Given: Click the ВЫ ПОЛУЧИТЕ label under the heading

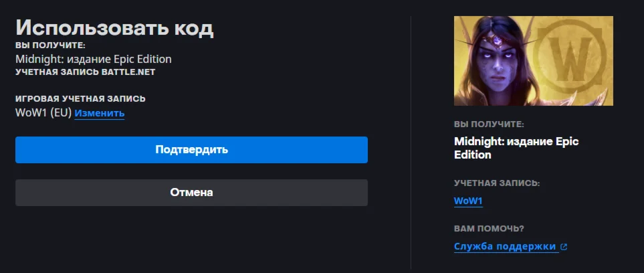Looking at the screenshot, I should tap(50, 45).
